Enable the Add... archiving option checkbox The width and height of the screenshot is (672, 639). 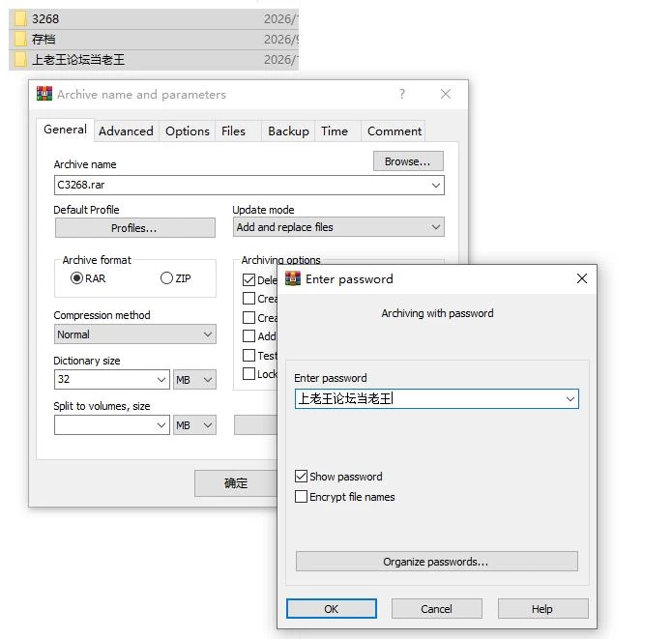tap(249, 336)
